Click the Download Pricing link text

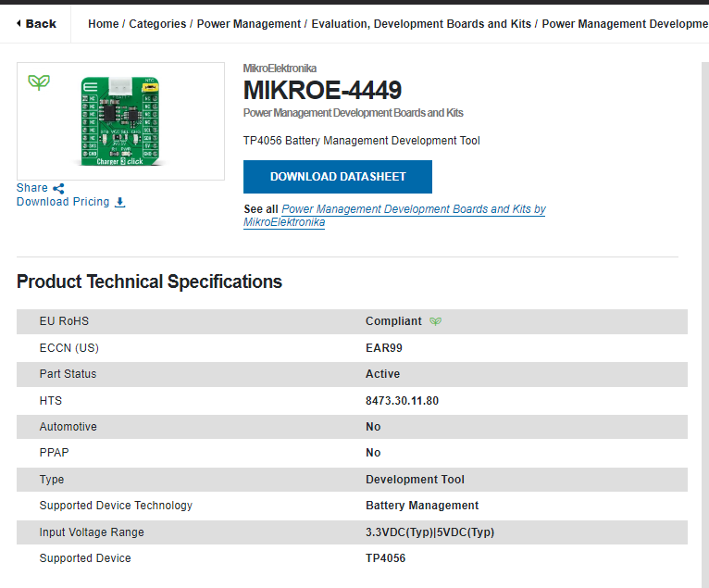(x=63, y=202)
